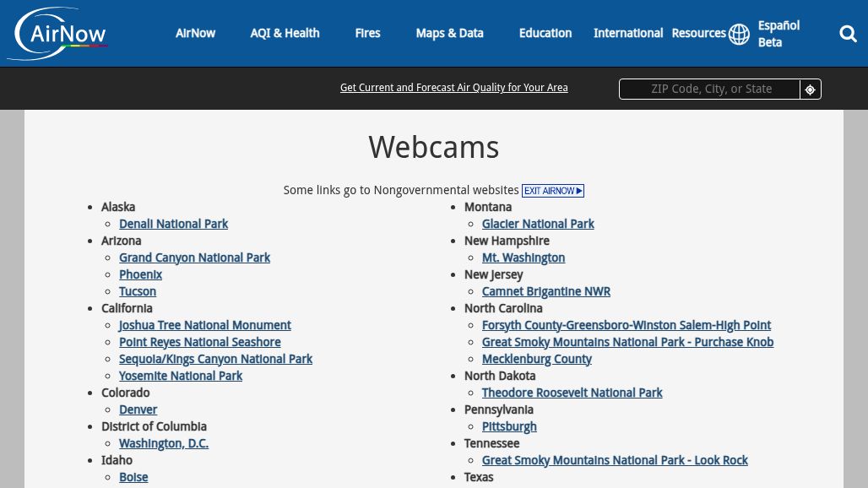Open the Mt. Washington webcam link
Image resolution: width=868 pixels, height=488 pixels.
coord(524,258)
